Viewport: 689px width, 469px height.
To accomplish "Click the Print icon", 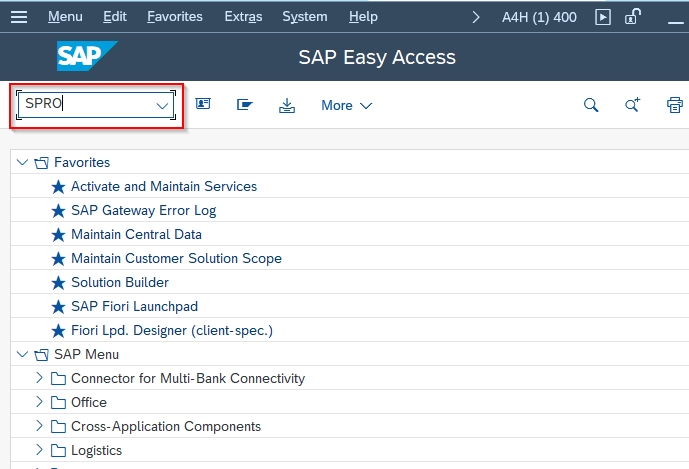I will (x=674, y=105).
